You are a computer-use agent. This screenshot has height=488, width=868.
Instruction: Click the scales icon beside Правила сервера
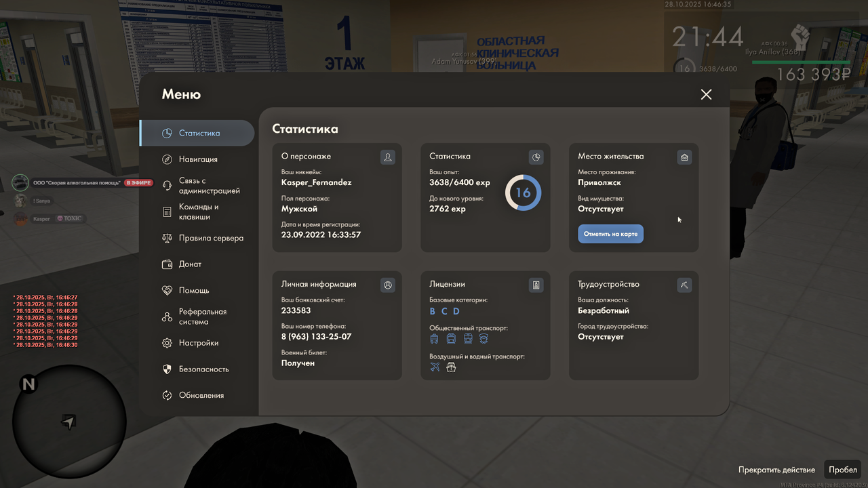tap(167, 239)
